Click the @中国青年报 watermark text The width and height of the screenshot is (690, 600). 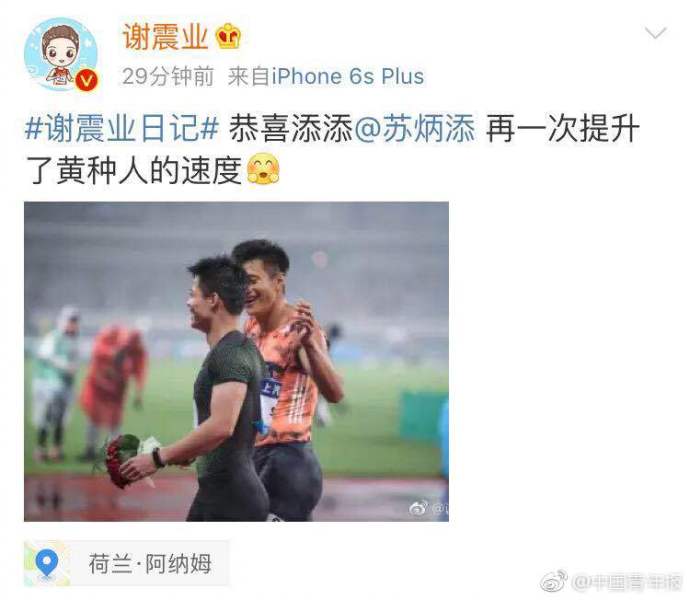click(x=627, y=582)
